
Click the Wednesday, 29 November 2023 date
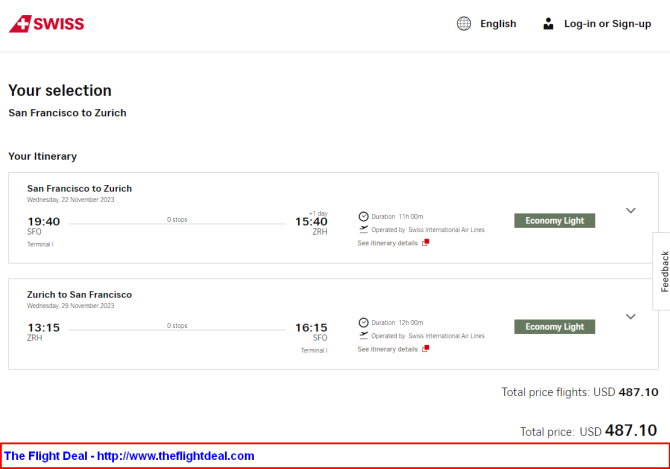(x=71, y=305)
